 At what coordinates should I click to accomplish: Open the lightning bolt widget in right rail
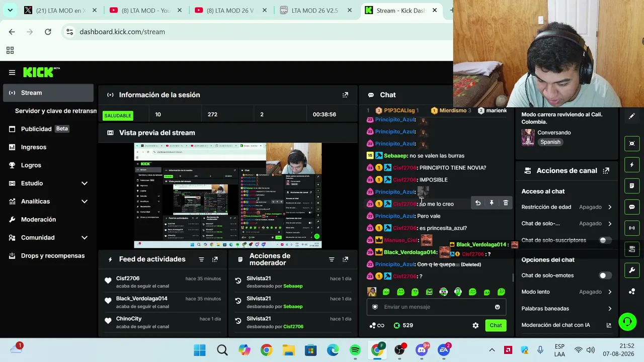point(632,164)
